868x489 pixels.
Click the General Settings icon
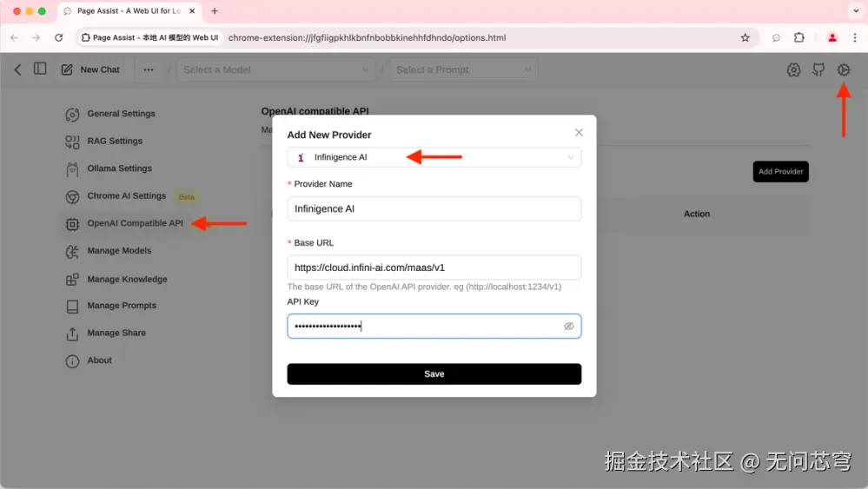click(72, 114)
